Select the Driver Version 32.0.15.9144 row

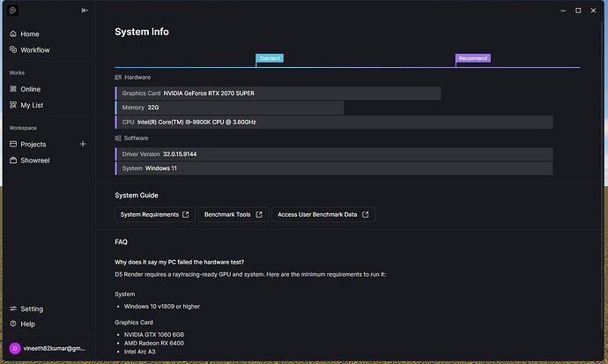tap(334, 154)
